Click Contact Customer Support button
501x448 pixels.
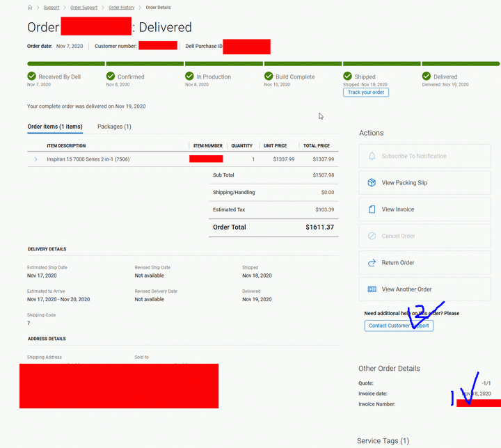399,326
